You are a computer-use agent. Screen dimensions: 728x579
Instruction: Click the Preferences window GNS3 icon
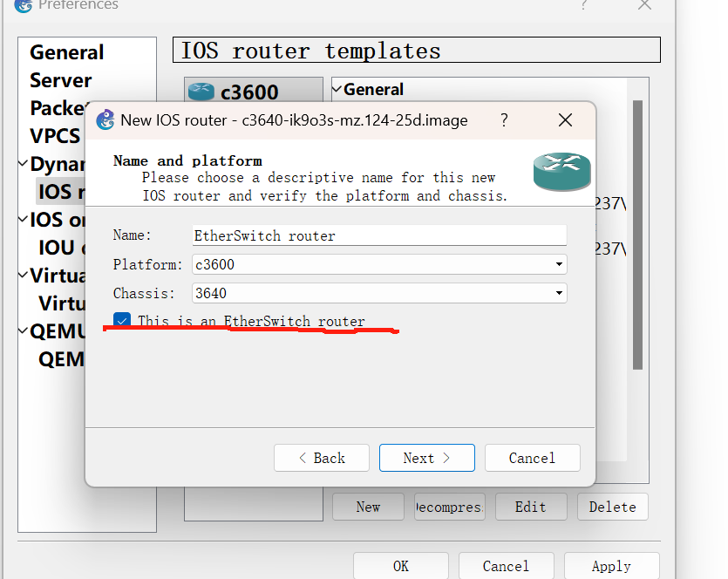tap(24, 5)
